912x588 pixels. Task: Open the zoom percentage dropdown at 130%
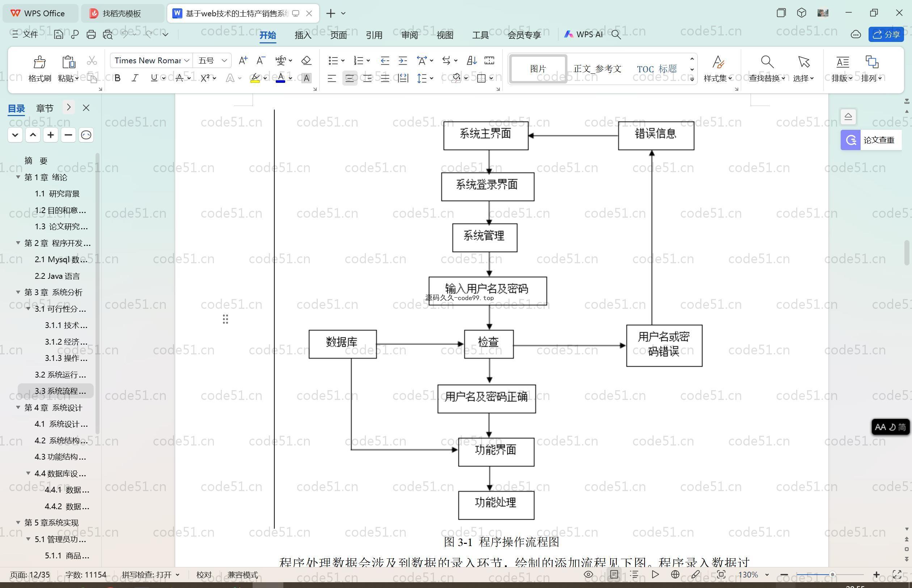[x=767, y=575]
